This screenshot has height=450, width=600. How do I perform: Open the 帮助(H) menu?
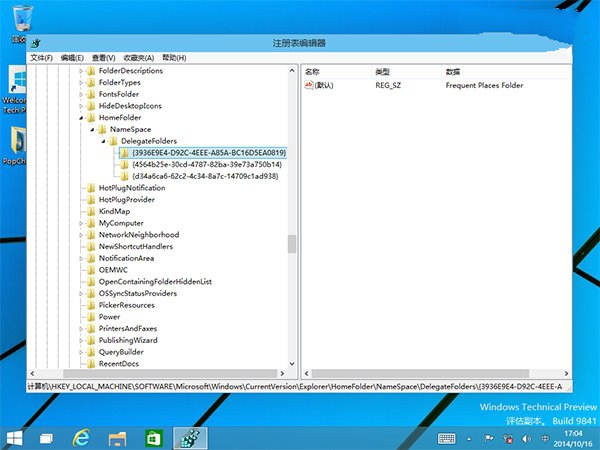pyautogui.click(x=174, y=58)
